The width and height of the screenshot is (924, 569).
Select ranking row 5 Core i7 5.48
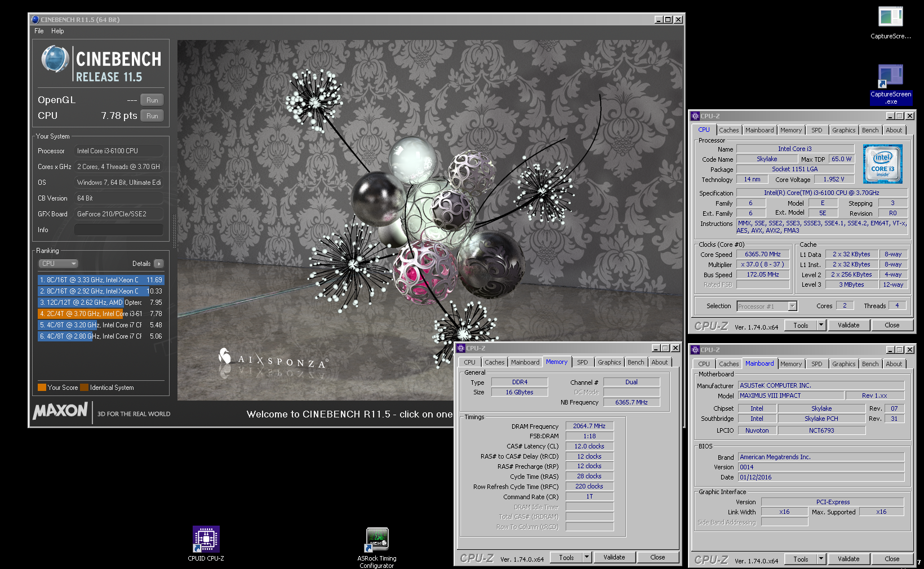[x=101, y=325]
